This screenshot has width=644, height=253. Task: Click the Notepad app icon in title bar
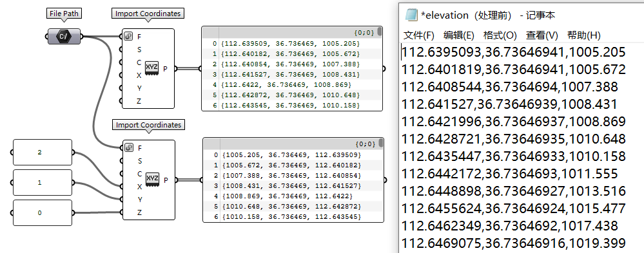(411, 15)
